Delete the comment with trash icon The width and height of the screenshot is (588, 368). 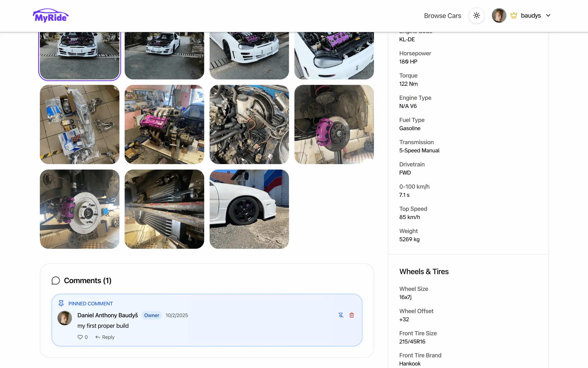click(351, 315)
